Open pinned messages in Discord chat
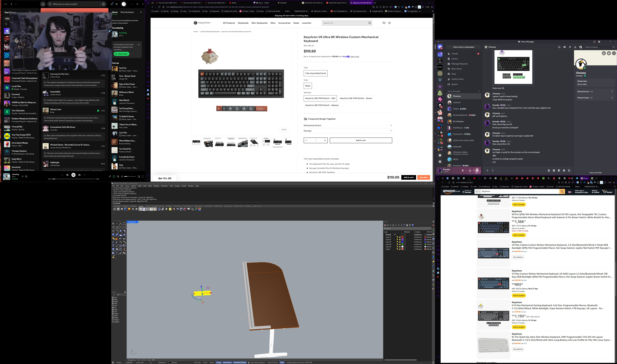Screen dimensions: 617x364 tap(570, 47)
